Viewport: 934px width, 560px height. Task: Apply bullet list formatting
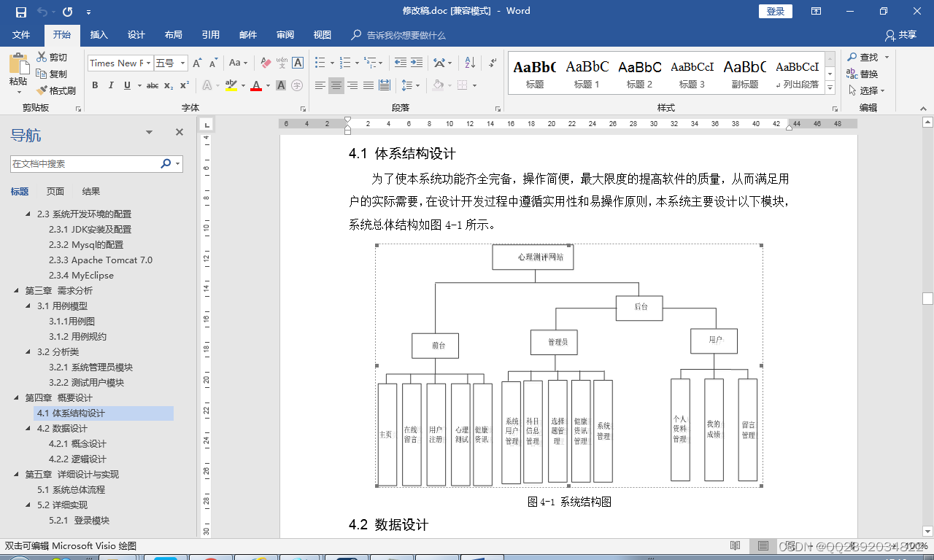click(320, 63)
